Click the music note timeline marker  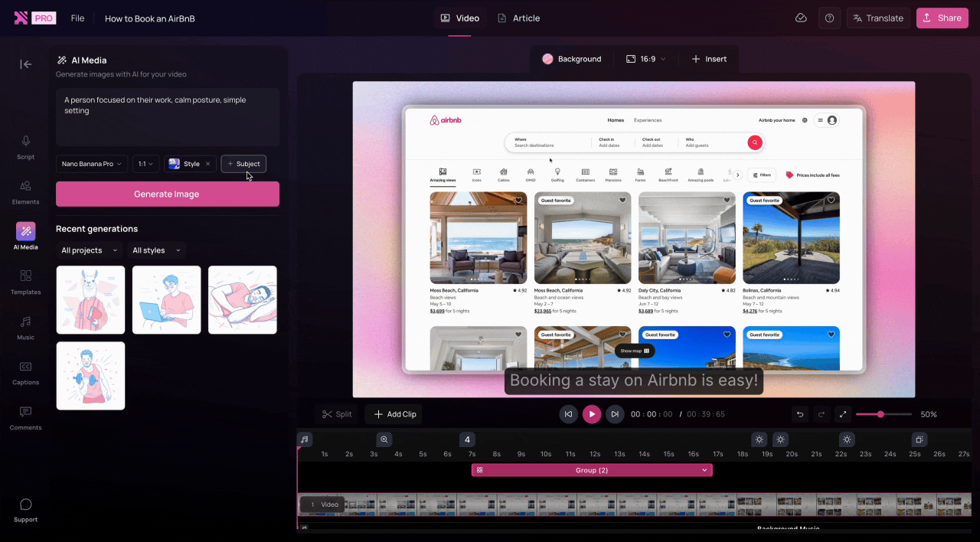[x=305, y=439]
